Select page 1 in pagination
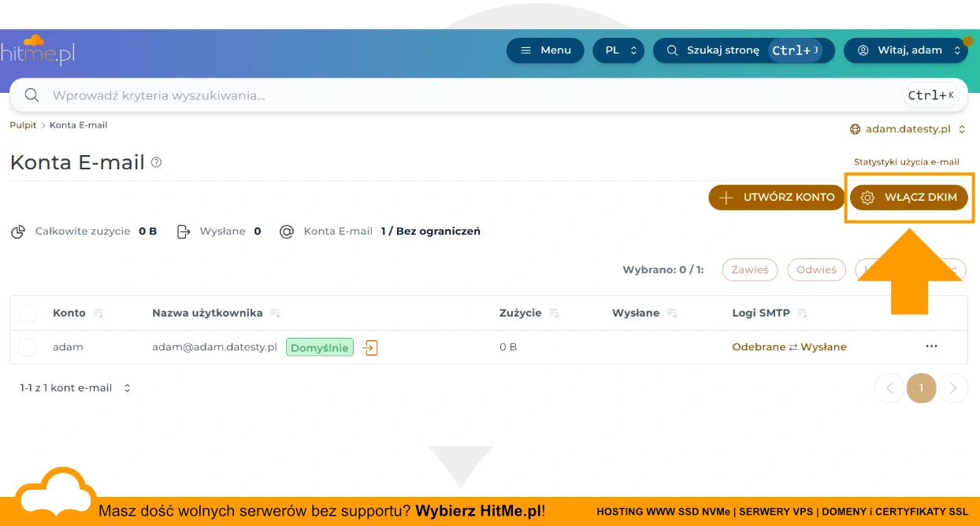 (921, 388)
